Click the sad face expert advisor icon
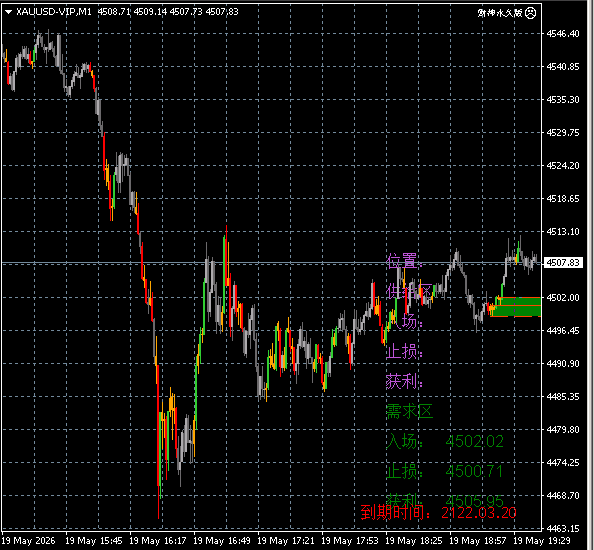 pos(531,13)
